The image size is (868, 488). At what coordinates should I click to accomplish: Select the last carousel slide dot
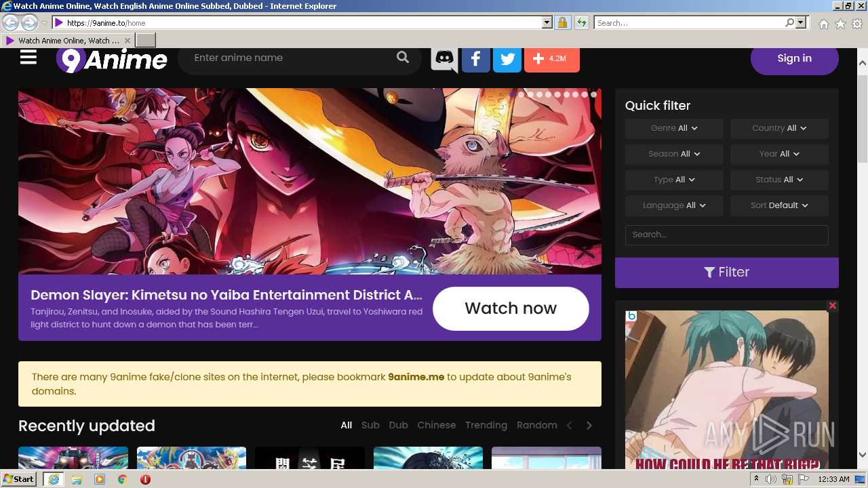[x=593, y=95]
